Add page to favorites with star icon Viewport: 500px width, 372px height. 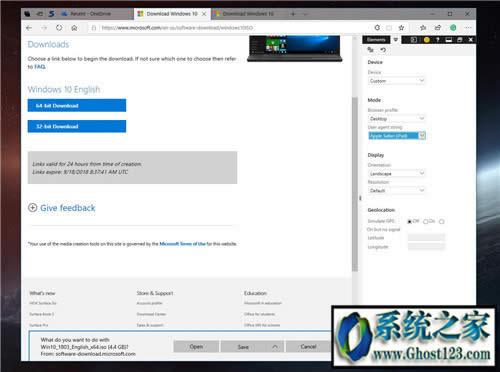(401, 28)
